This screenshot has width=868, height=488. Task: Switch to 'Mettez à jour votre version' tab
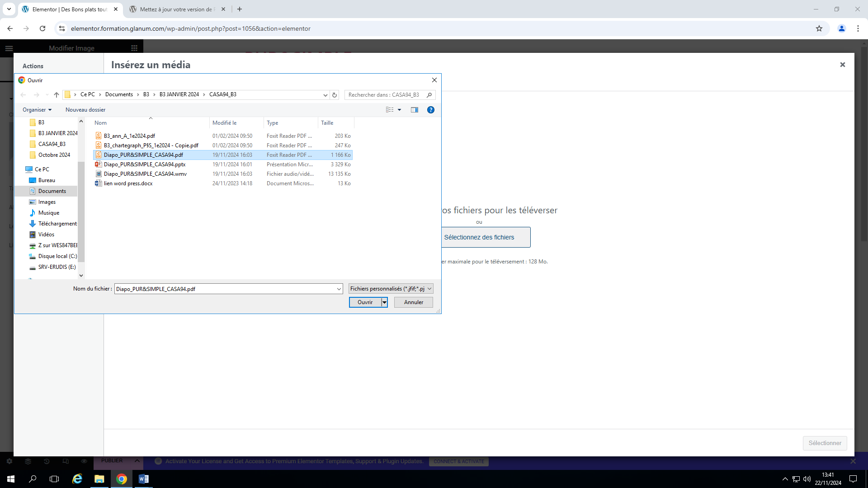(x=176, y=9)
